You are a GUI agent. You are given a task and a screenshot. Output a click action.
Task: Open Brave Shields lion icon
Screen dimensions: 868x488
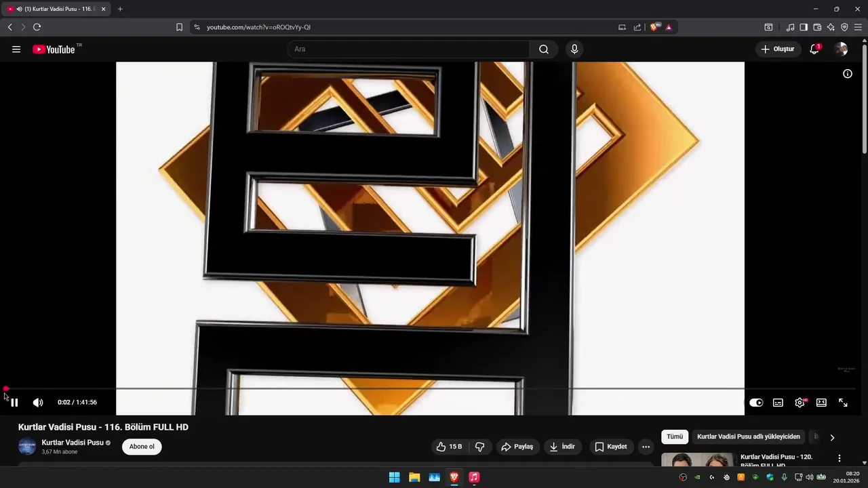(x=654, y=27)
